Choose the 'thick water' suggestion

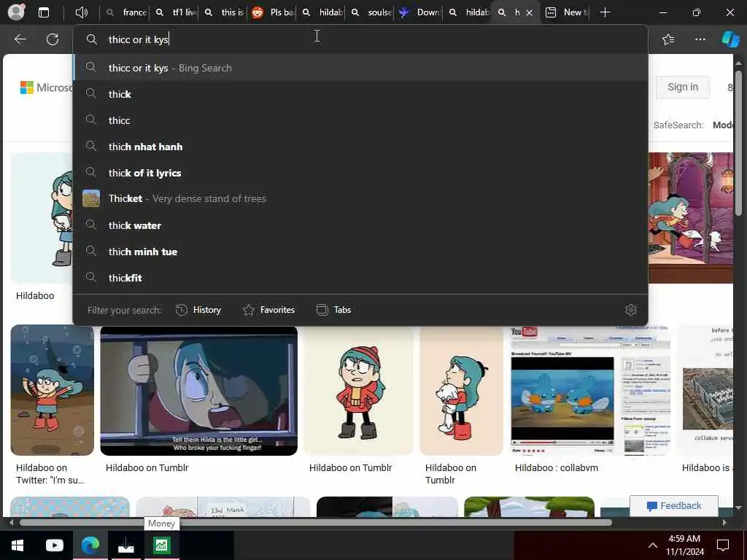[x=360, y=225]
